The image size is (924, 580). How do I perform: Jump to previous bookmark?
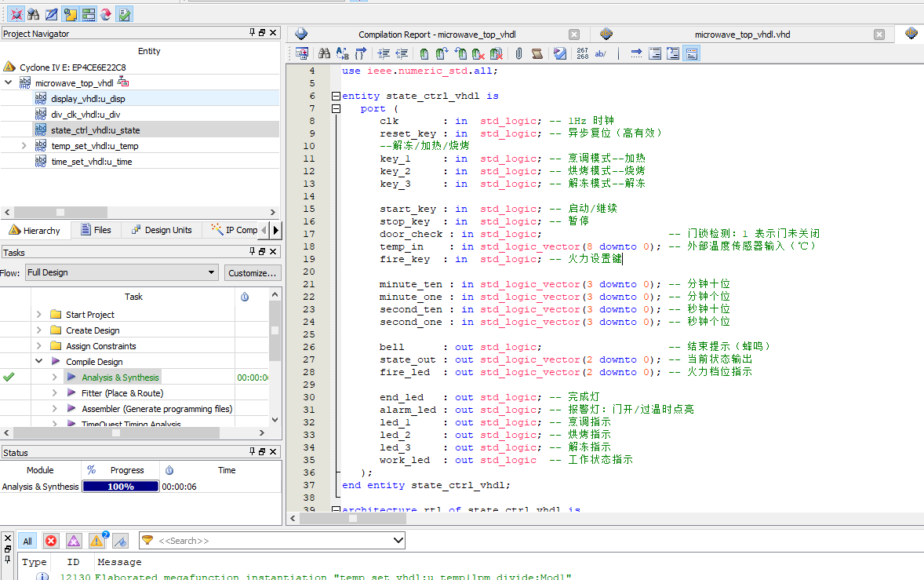[x=460, y=53]
